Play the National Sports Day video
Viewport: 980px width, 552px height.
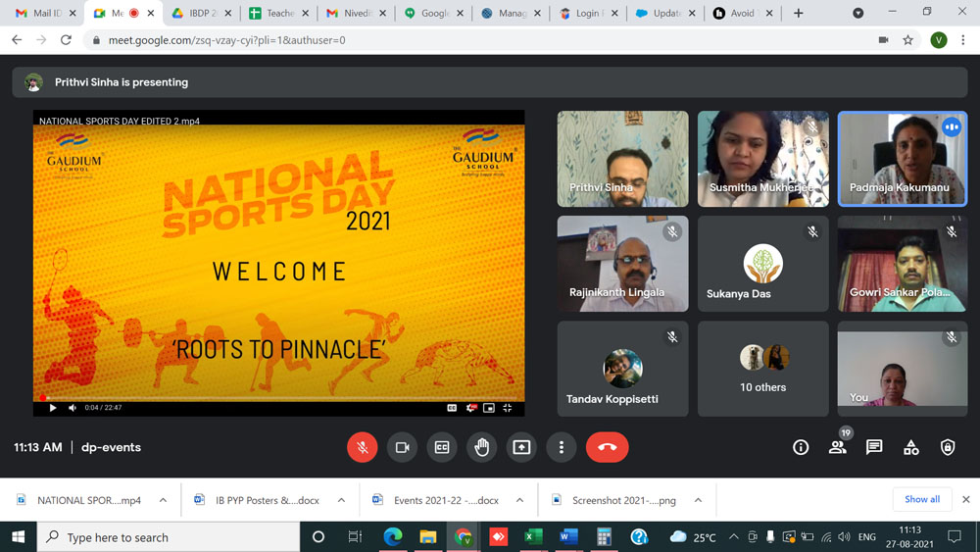click(53, 408)
